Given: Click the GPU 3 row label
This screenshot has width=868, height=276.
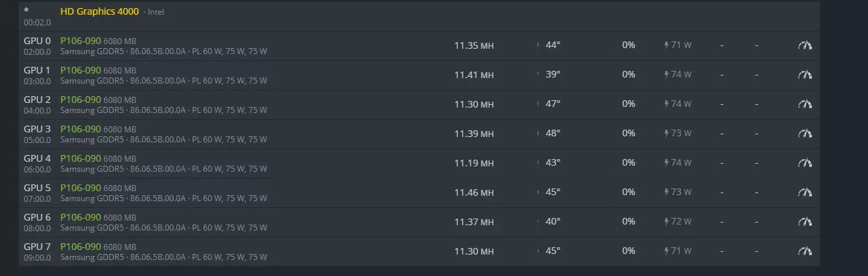Looking at the screenshot, I should tap(37, 129).
